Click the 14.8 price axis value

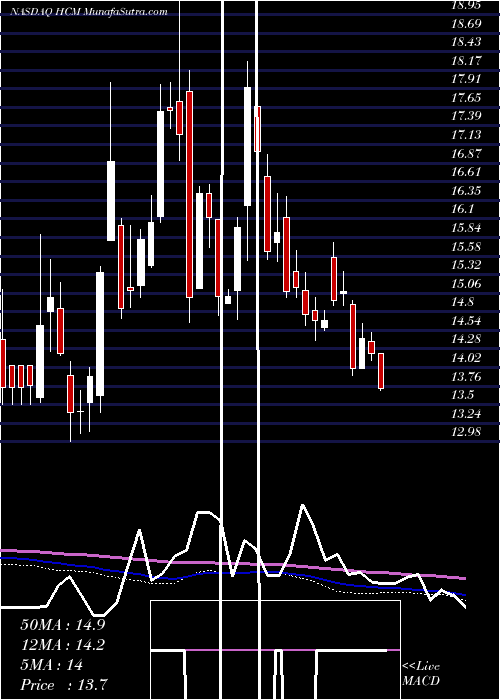pos(462,302)
